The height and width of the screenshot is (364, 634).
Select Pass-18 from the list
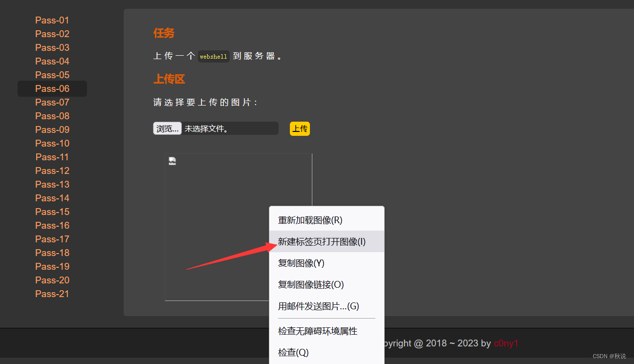(52, 253)
